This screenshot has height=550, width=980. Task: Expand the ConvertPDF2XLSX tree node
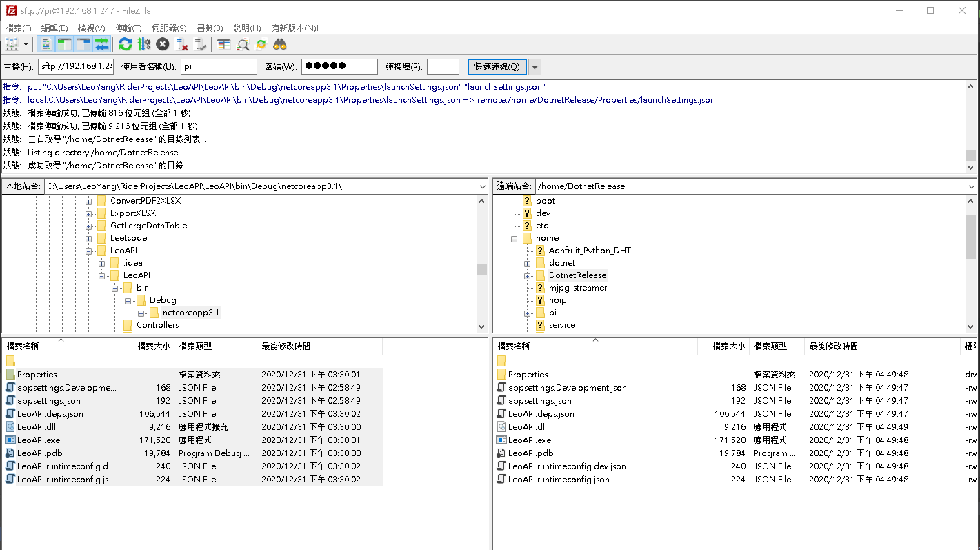[x=89, y=201]
